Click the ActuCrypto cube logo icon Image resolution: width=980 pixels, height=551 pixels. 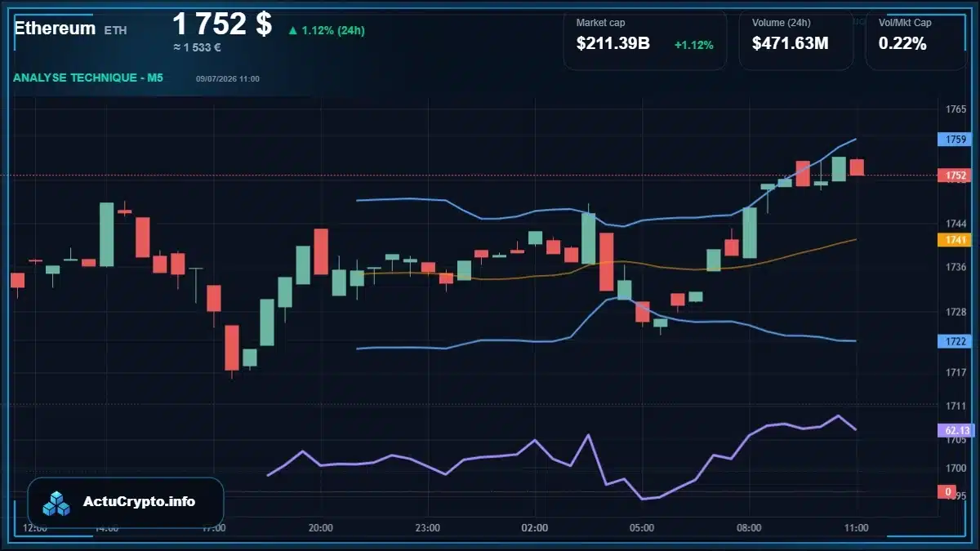pyautogui.click(x=57, y=503)
